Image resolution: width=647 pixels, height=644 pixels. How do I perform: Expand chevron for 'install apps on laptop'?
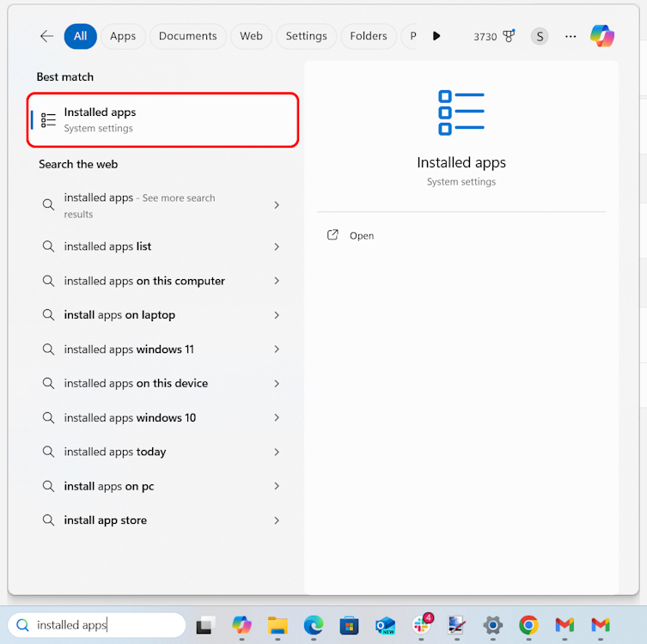277,315
